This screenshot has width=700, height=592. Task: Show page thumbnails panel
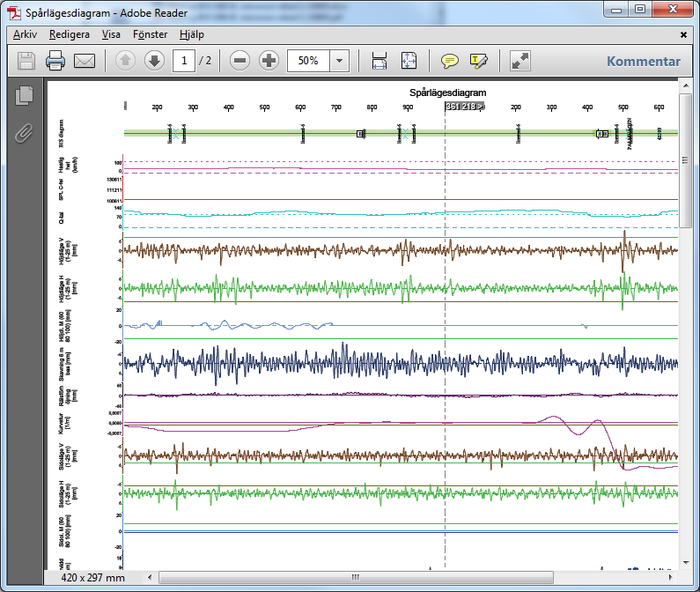pyautogui.click(x=24, y=95)
